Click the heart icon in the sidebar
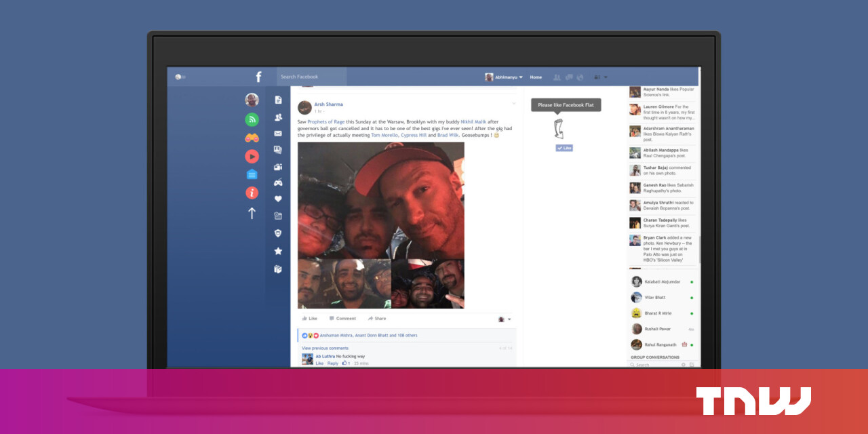 coord(278,199)
